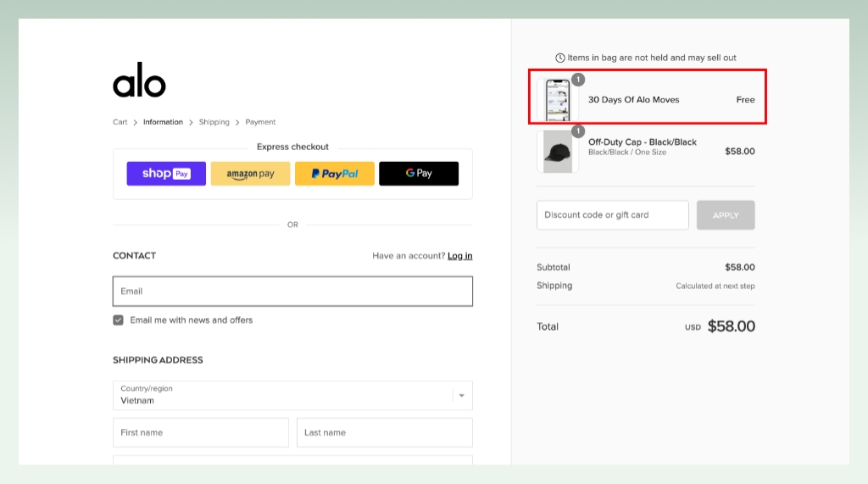
Task: Click the Off-Duty Cap product thumbnail
Action: click(x=558, y=152)
